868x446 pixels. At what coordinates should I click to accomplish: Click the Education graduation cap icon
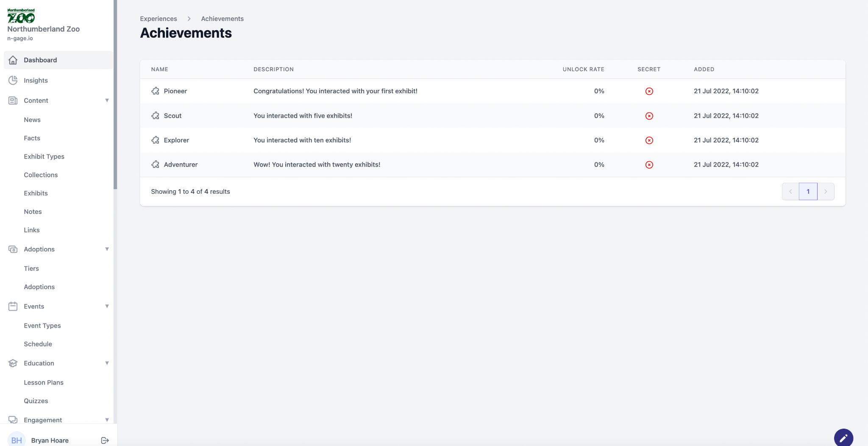click(13, 363)
